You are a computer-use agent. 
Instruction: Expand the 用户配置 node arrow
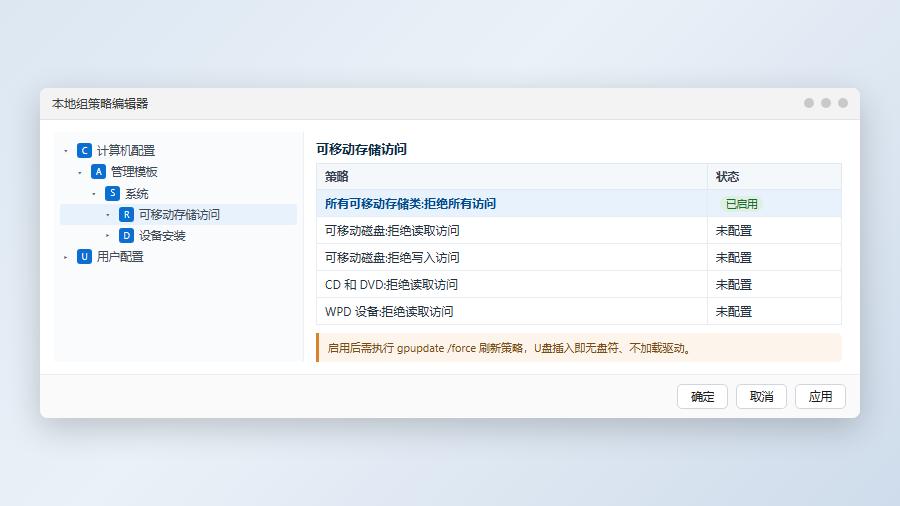pos(65,257)
